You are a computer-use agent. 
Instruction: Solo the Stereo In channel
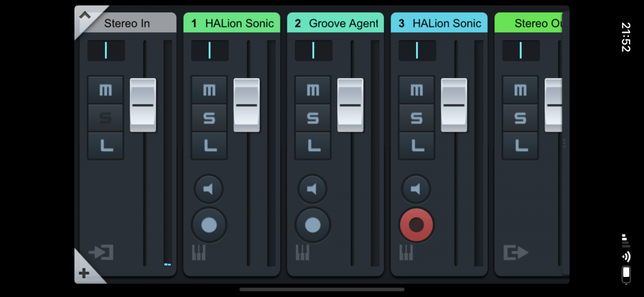[106, 118]
